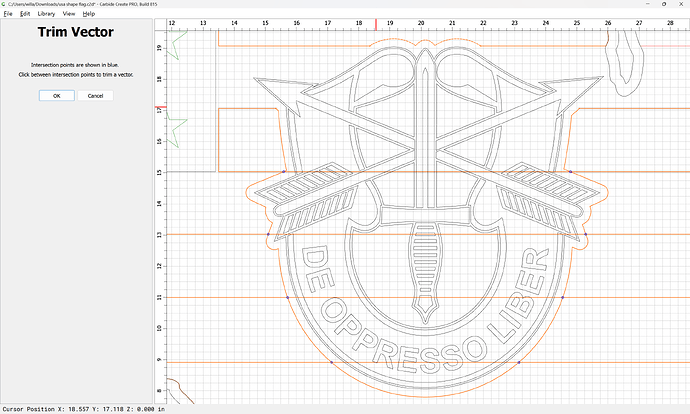The width and height of the screenshot is (690, 414).
Task: Click the 13 mark on the left ruler
Action: [159, 234]
